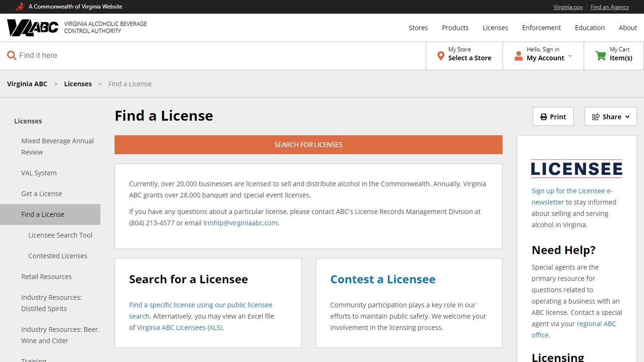Click the regional ABC office link
Image resolution: width=644 pixels, height=362 pixels.
574,329
